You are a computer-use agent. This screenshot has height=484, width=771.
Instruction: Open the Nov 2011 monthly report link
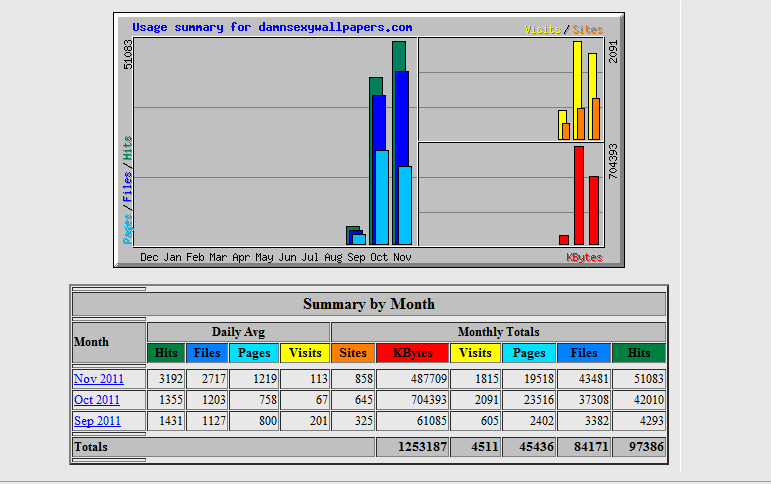tap(98, 379)
